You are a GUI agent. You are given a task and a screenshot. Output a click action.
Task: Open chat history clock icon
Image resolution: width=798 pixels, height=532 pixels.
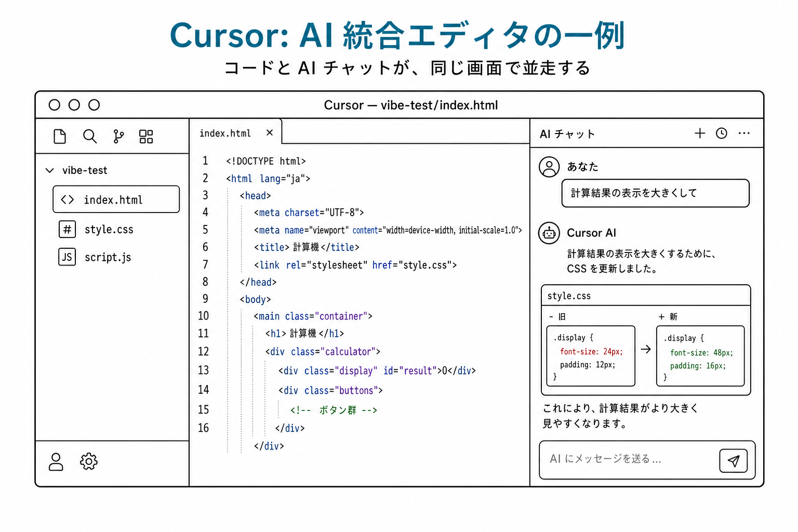pos(722,134)
